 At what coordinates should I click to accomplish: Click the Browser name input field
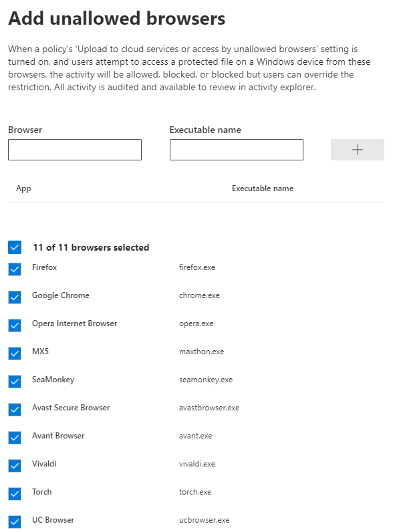point(75,150)
